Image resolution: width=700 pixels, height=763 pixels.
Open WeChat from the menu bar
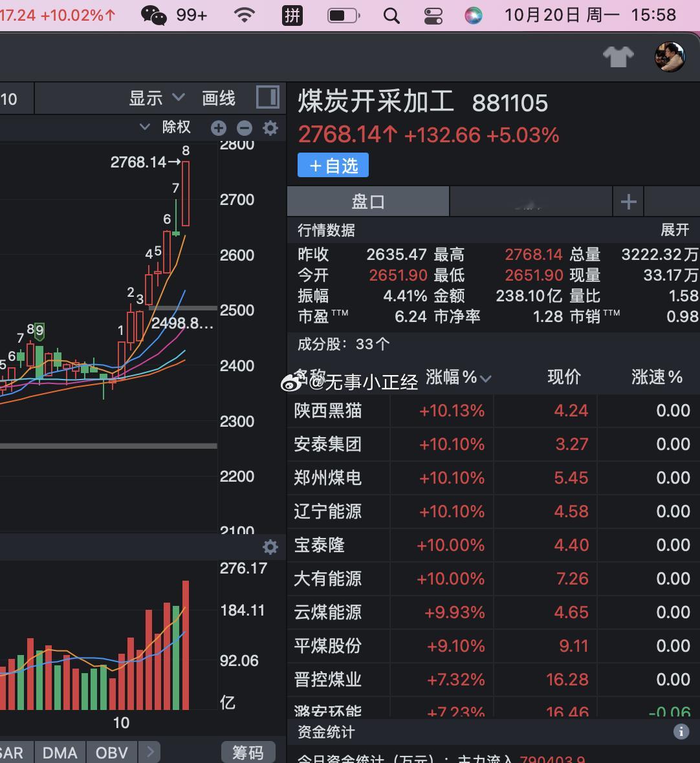coord(154,15)
